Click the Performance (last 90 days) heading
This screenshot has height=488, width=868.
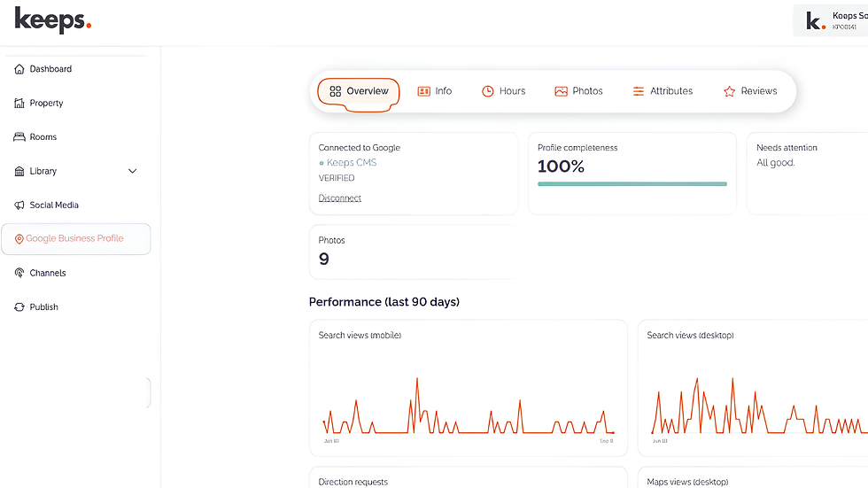click(x=384, y=302)
